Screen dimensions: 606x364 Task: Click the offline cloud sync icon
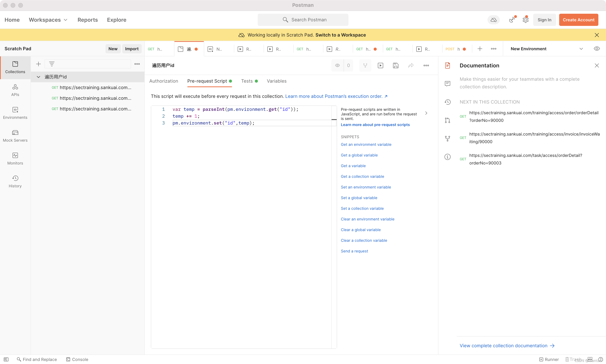[x=494, y=20]
